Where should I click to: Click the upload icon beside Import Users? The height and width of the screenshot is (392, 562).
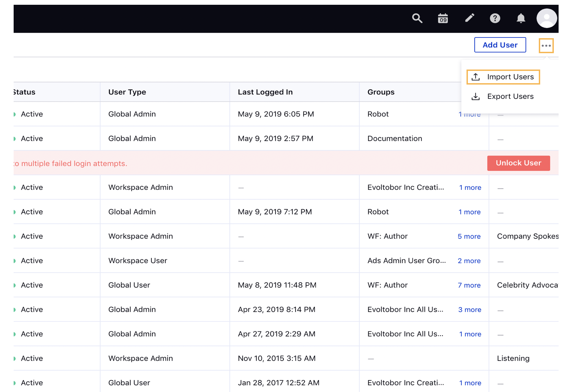(x=475, y=77)
